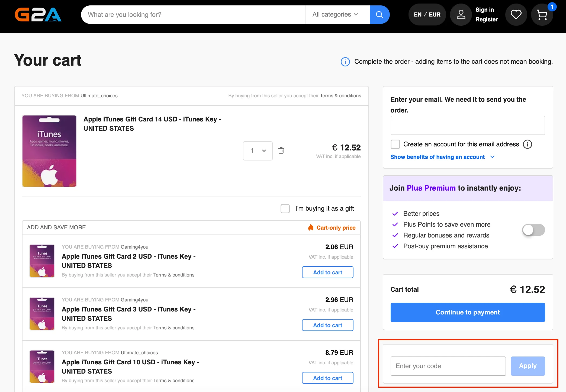The height and width of the screenshot is (392, 566).
Task: Click Continue to payment button
Action: click(x=467, y=312)
